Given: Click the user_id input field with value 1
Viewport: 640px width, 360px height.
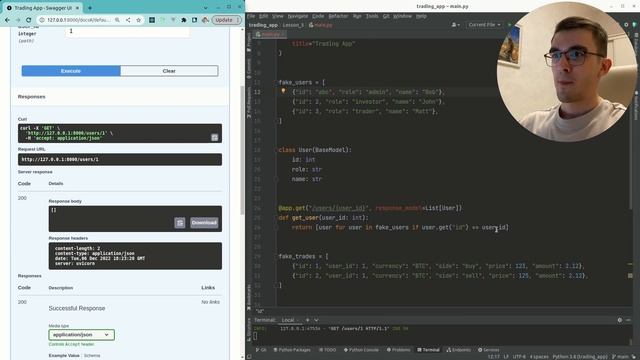Looking at the screenshot, I should [127, 31].
